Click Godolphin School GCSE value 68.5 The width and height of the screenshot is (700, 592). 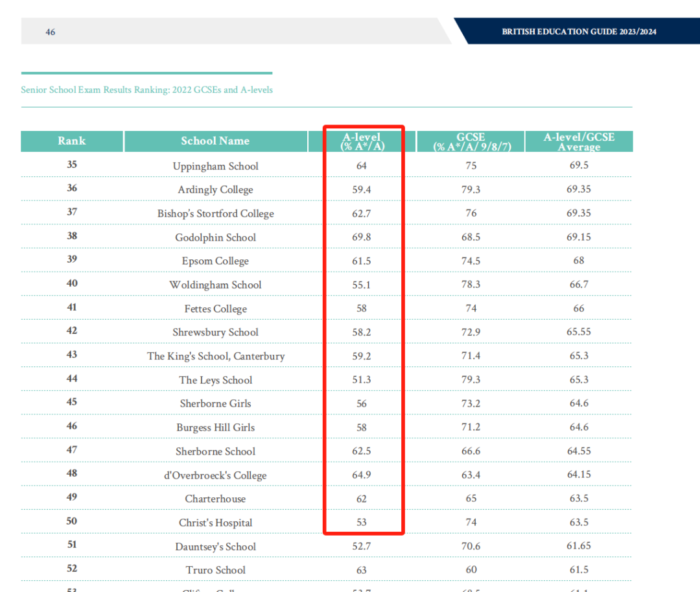point(471,237)
